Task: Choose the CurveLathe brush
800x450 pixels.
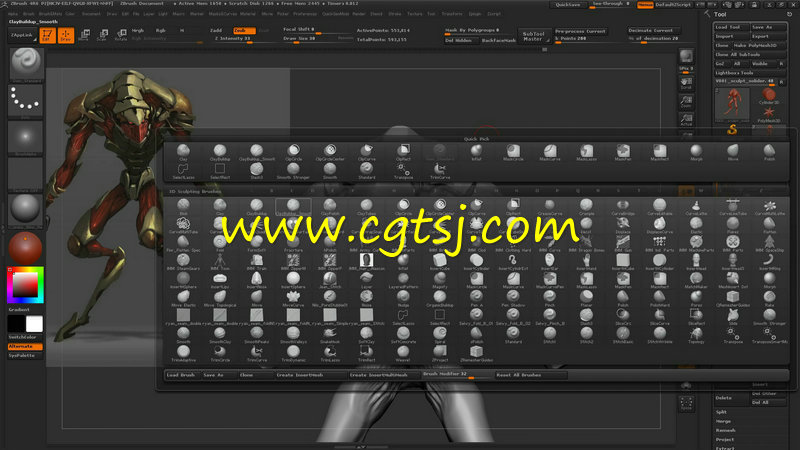Action: [696, 206]
